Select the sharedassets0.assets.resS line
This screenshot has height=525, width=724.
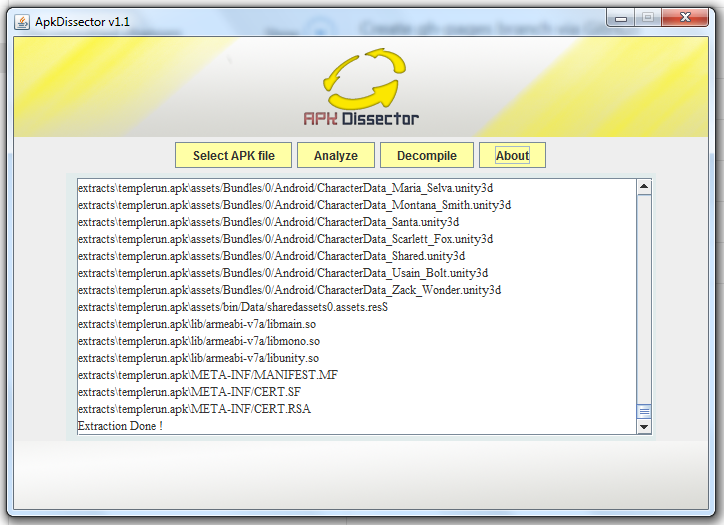[232, 307]
